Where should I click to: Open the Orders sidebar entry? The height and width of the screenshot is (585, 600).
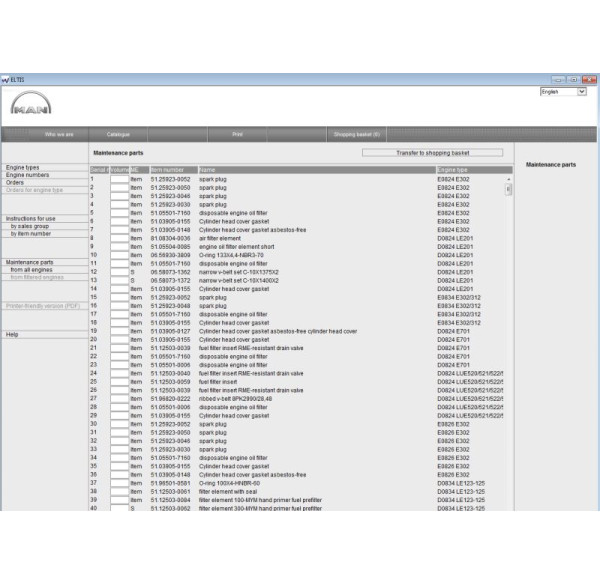point(15,182)
